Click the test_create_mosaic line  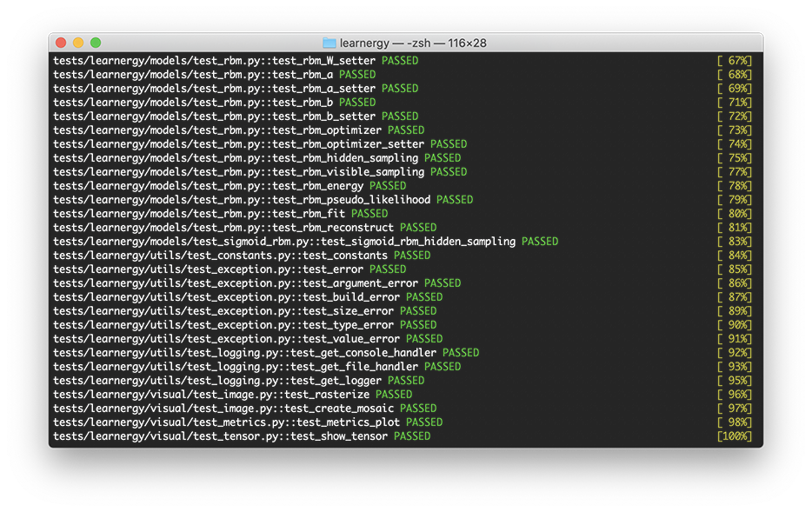pyautogui.click(x=245, y=409)
